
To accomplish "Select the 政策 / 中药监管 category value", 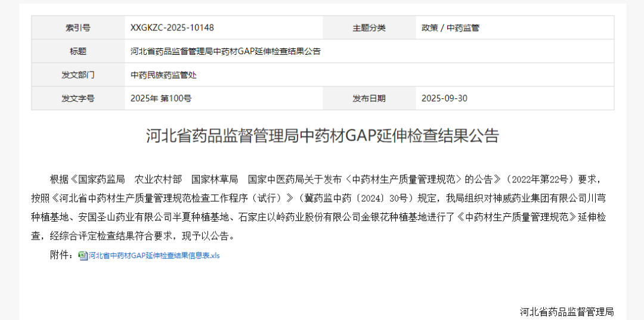I will click(450, 28).
